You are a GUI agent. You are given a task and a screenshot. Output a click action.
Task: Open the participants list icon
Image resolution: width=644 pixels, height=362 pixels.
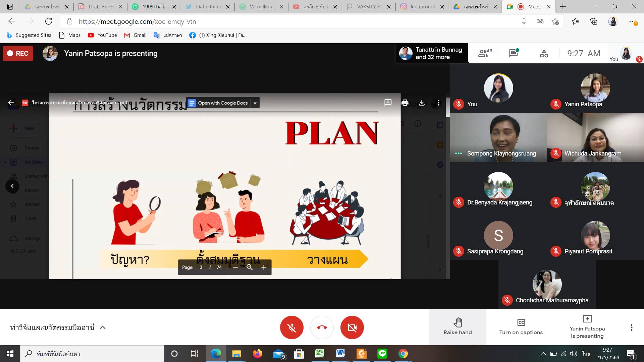click(485, 53)
